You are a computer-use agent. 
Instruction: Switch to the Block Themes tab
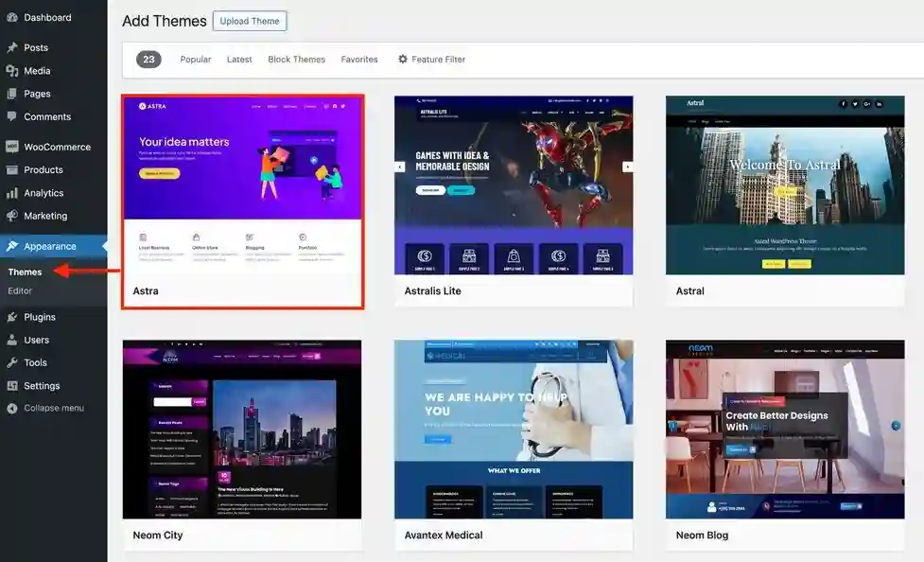296,60
